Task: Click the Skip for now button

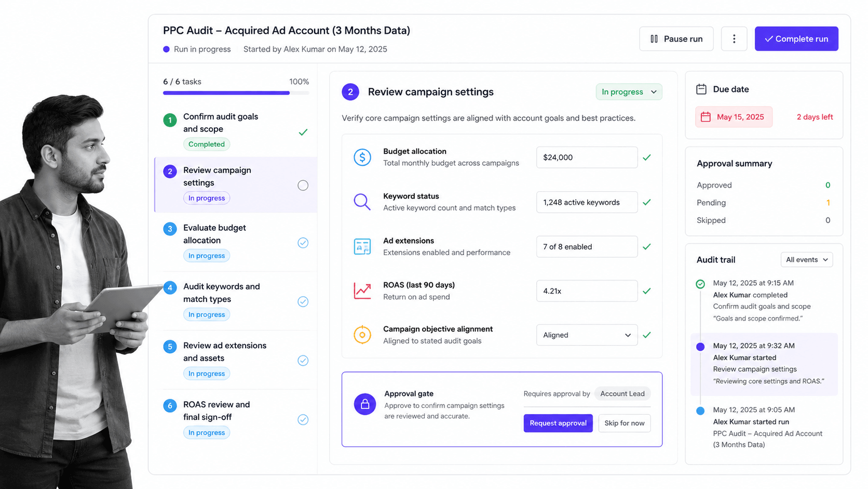Action: tap(625, 423)
